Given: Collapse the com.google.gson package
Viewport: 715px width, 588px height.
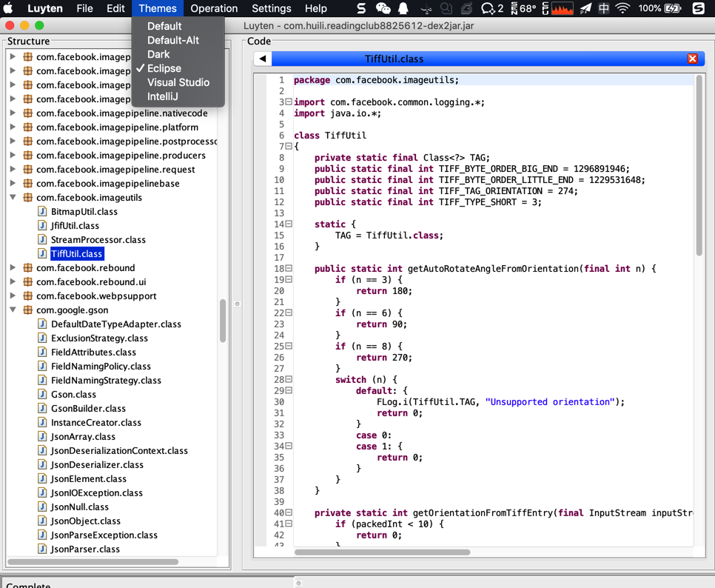Looking at the screenshot, I should point(13,310).
